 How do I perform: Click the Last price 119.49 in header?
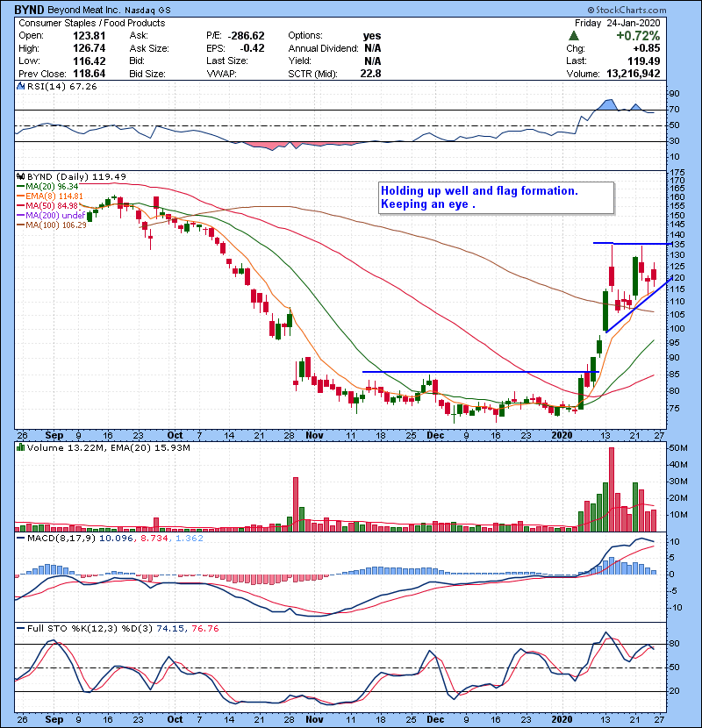(644, 61)
